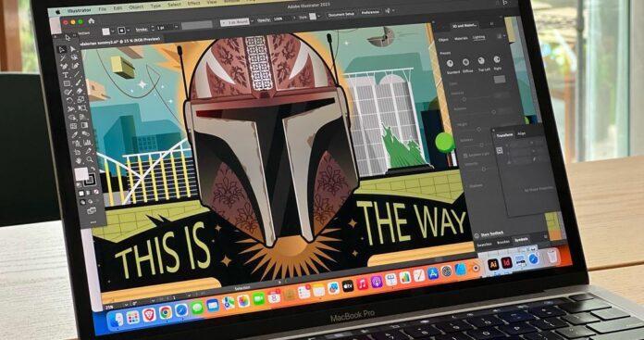Select the Diffuse lighting preset
Viewport: 644px width, 340px height.
(x=465, y=62)
